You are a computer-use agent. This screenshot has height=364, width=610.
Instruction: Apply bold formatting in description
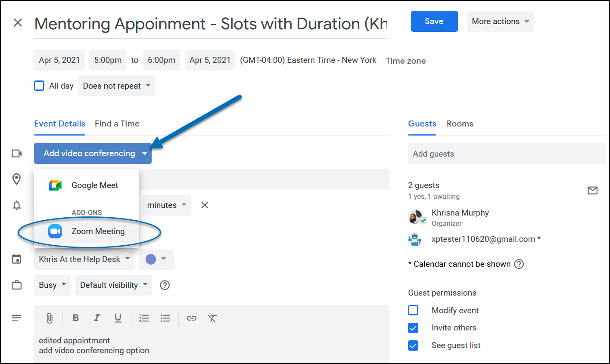click(x=76, y=318)
